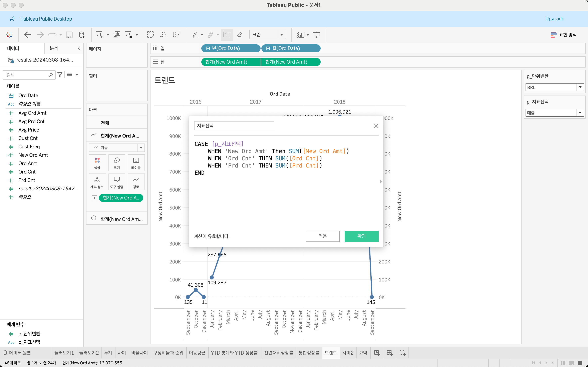The image size is (588, 367).
Task: Click the swap rows and columns icon
Action: (x=150, y=35)
